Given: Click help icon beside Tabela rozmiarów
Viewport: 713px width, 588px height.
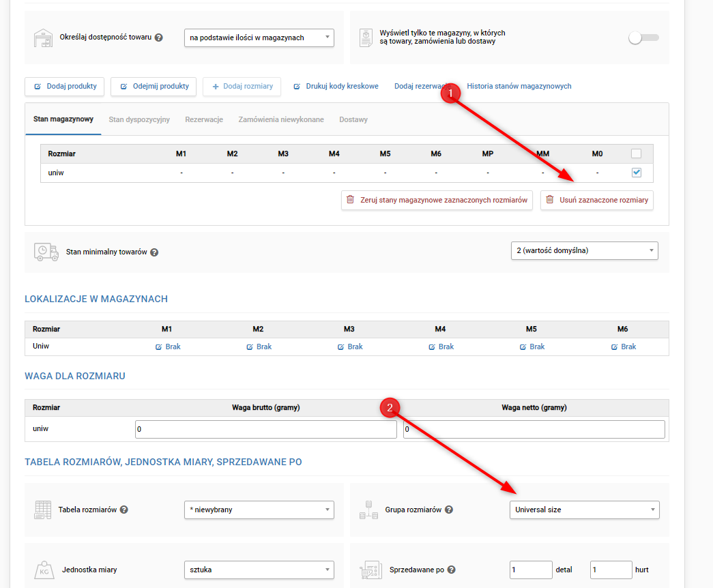Looking at the screenshot, I should (123, 510).
